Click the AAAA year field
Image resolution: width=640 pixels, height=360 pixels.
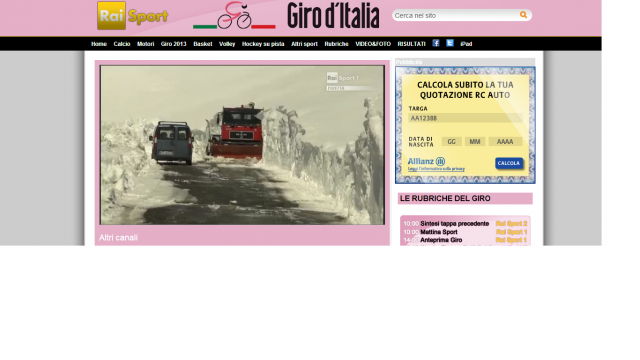click(505, 142)
